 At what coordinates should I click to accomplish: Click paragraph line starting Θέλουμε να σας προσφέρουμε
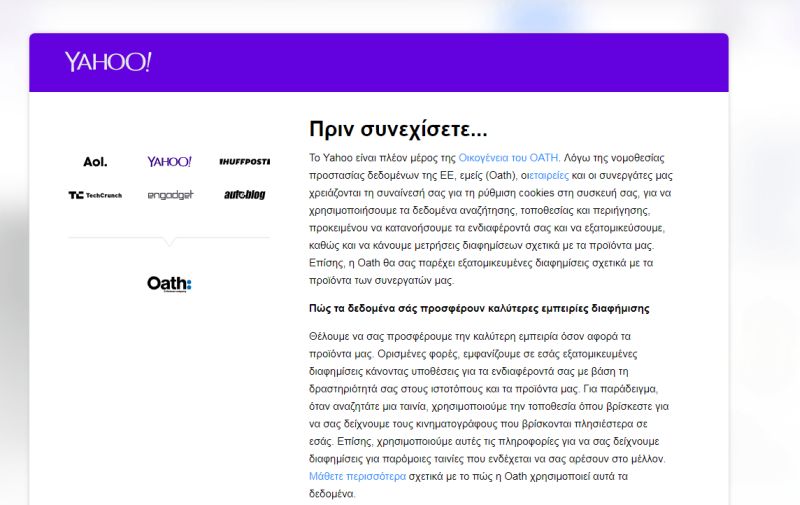point(469,336)
